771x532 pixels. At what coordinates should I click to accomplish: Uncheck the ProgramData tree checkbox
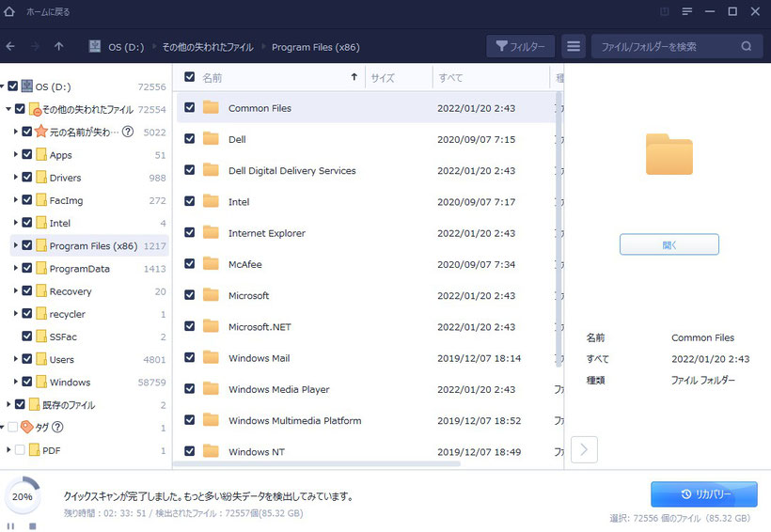tap(27, 268)
